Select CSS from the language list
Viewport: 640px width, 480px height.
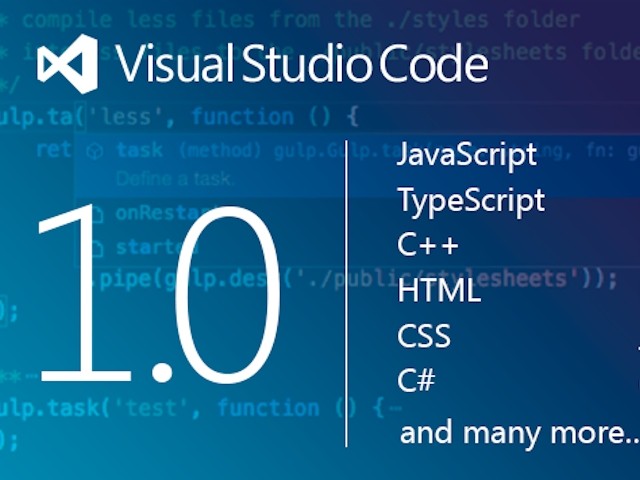(x=424, y=336)
